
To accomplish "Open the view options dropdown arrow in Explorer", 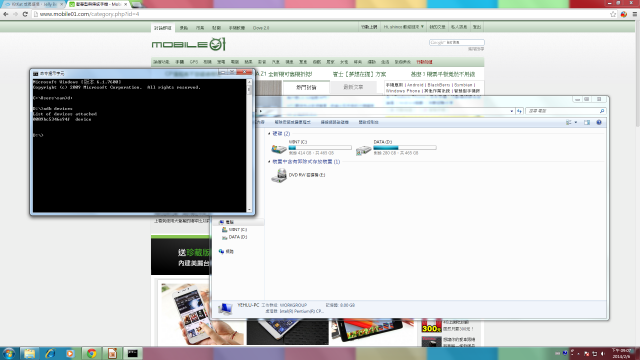I will click(576, 122).
